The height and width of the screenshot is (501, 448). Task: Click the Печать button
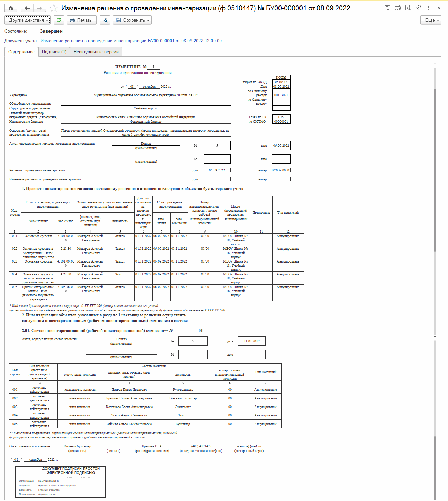click(82, 20)
